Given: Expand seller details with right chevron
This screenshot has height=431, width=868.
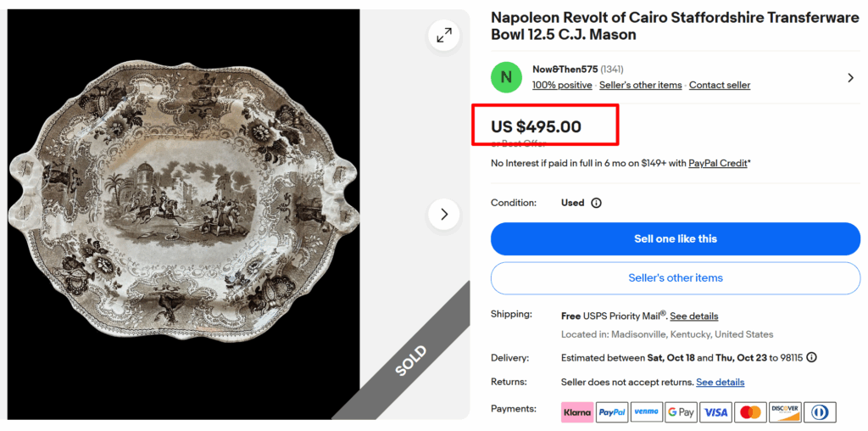Looking at the screenshot, I should click(x=850, y=78).
